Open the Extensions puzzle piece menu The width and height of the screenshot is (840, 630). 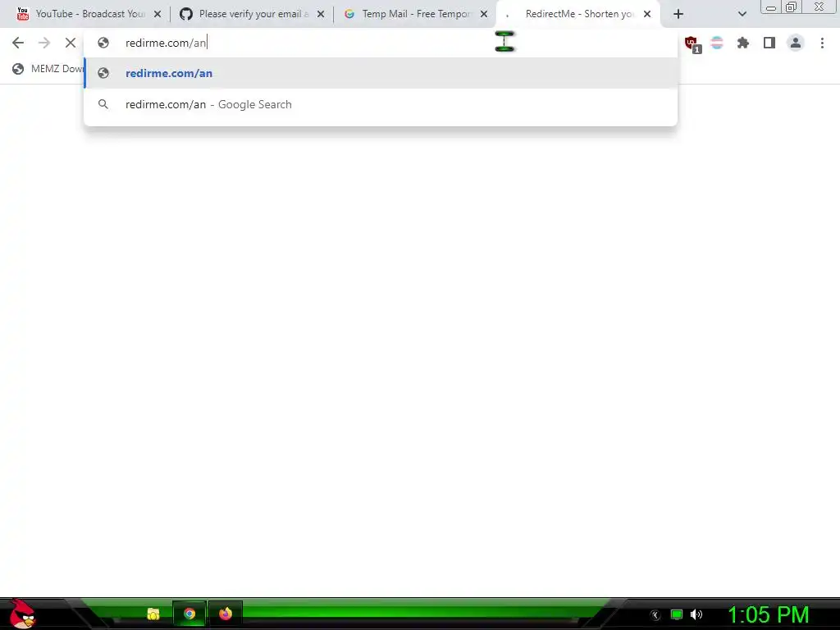[743, 43]
